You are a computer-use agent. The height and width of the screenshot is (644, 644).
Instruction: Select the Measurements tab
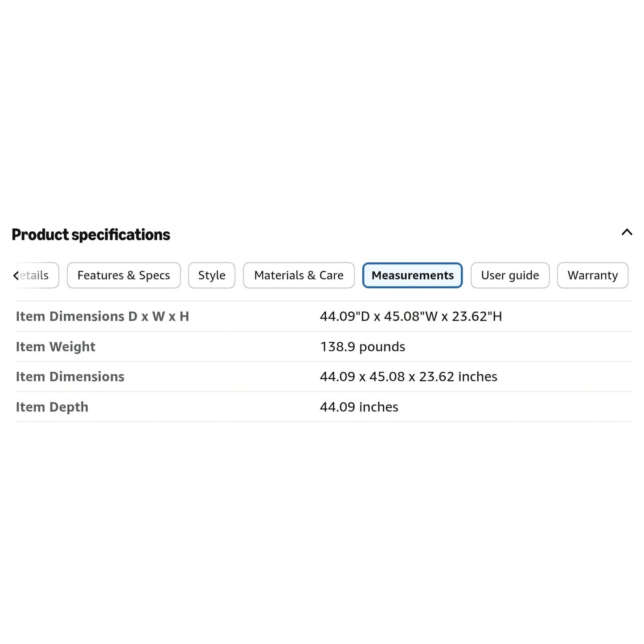tap(413, 275)
